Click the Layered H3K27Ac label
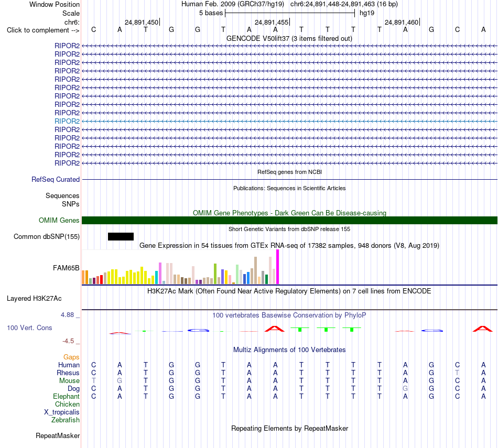This screenshot has width=498, height=448. (34, 299)
